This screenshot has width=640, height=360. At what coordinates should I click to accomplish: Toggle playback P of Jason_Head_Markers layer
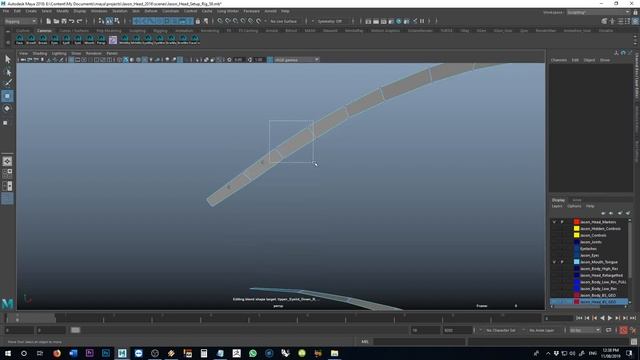pyautogui.click(x=562, y=222)
